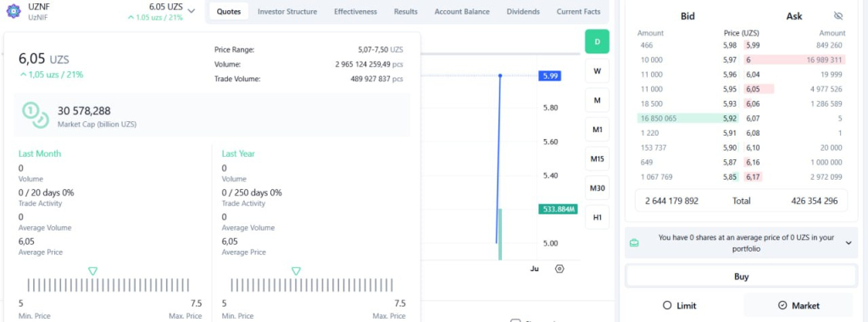Click the portfolio briefcase icon
This screenshot has height=322, width=868.
(x=634, y=243)
